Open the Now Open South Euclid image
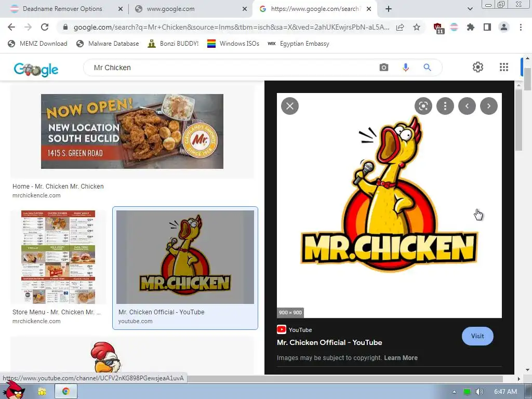 (x=132, y=131)
